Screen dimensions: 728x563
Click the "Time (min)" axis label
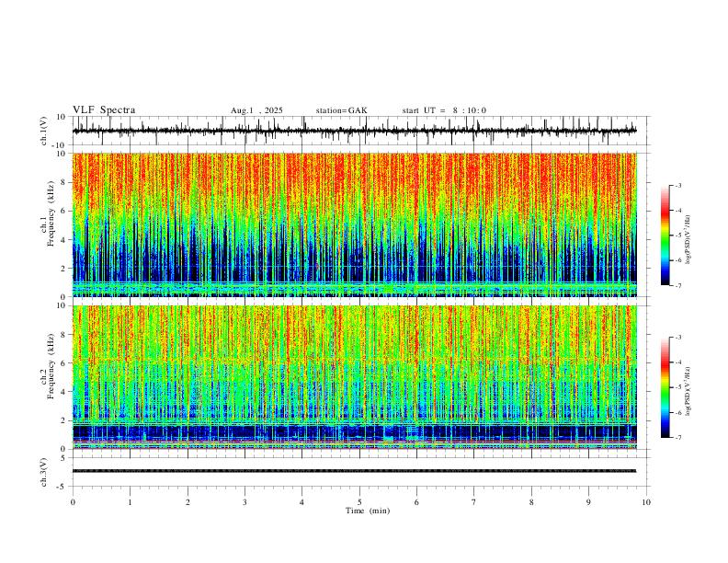[x=368, y=511]
